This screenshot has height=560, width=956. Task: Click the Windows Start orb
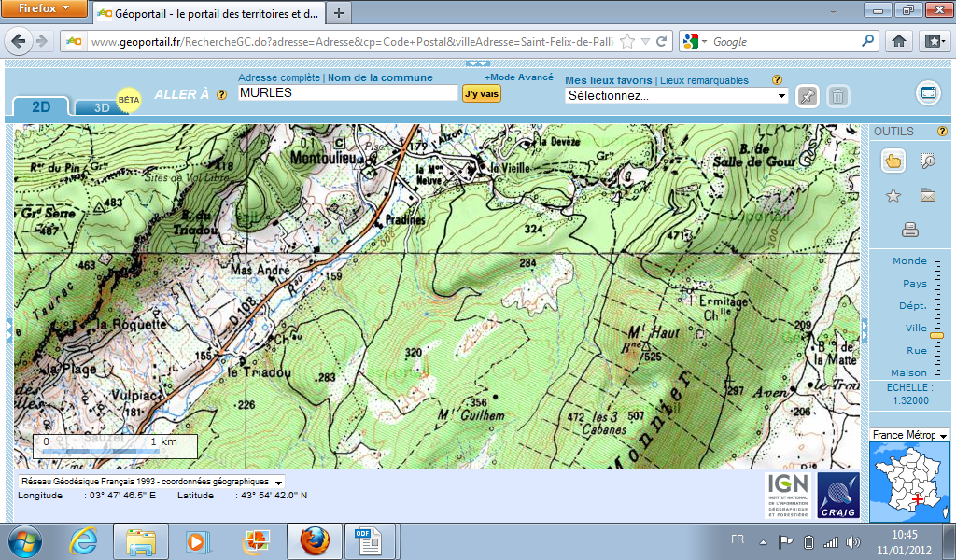click(25, 541)
